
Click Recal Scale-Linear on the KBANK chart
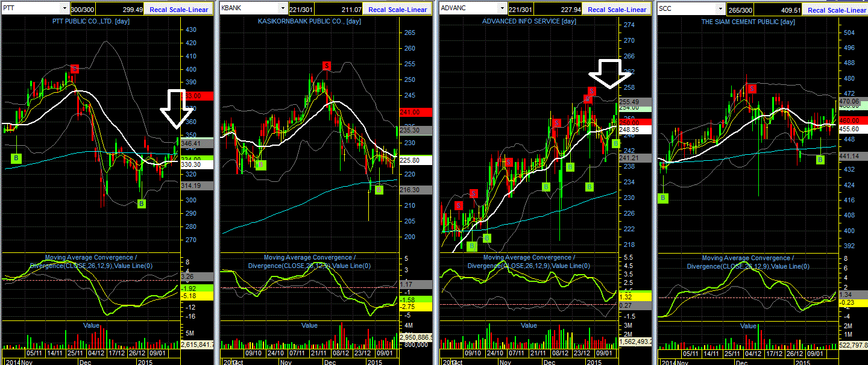398,9
